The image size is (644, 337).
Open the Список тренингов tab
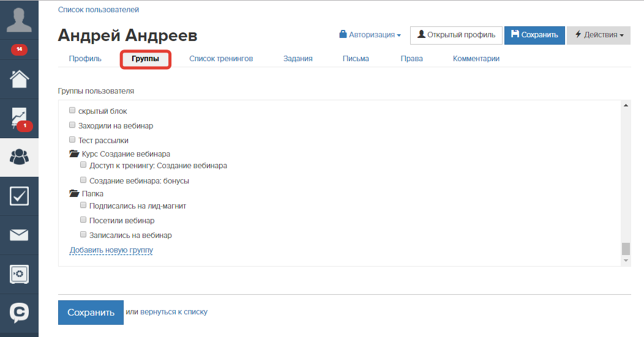(221, 59)
